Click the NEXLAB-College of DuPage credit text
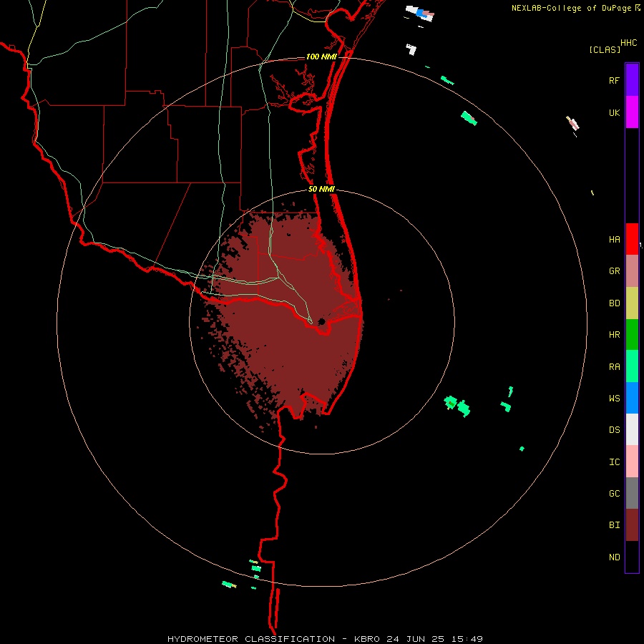The height and width of the screenshot is (644, 644). pos(571,8)
